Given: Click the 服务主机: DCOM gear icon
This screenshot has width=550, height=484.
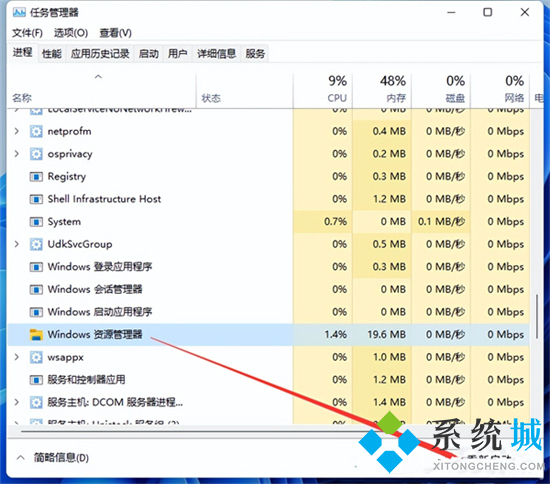Looking at the screenshot, I should pyautogui.click(x=36, y=402).
